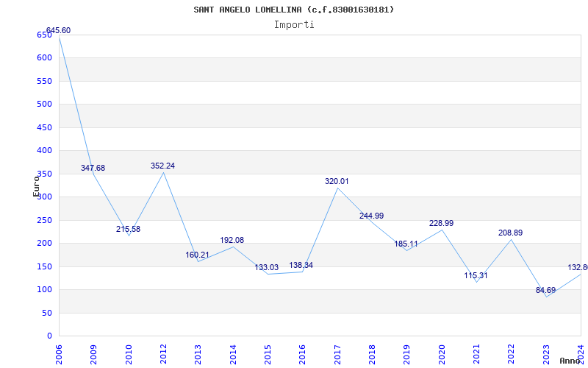Click the 400 value on Euro axis

point(44,151)
